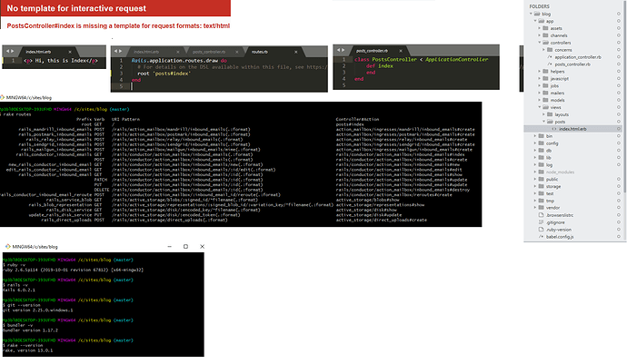
Task: Click the root 'posts#index' line in routes.rb
Action: (x=164, y=74)
